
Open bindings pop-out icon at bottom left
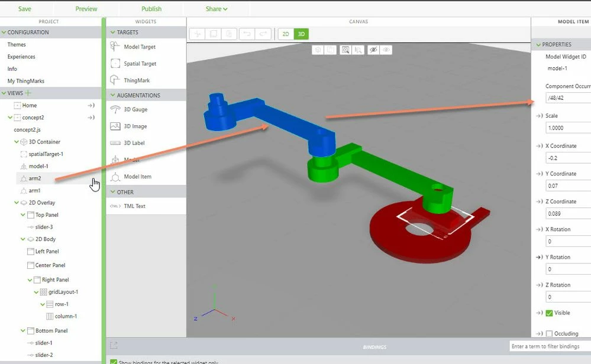[114, 345]
